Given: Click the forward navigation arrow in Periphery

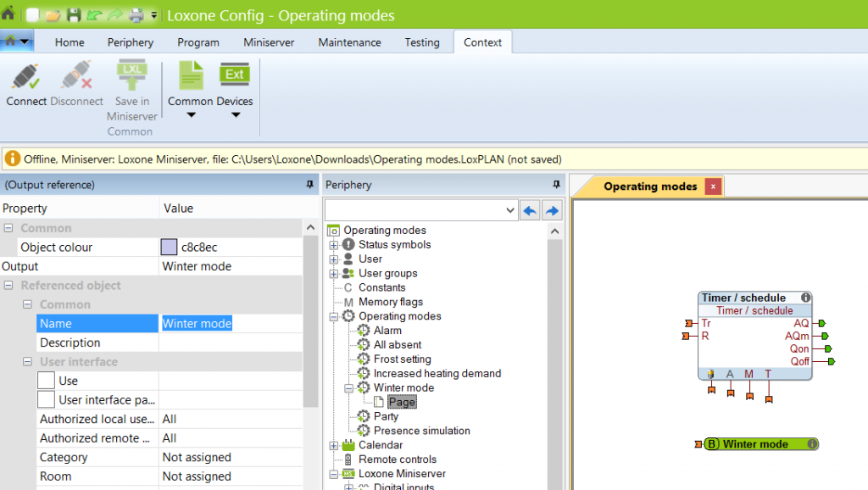Looking at the screenshot, I should 551,209.
